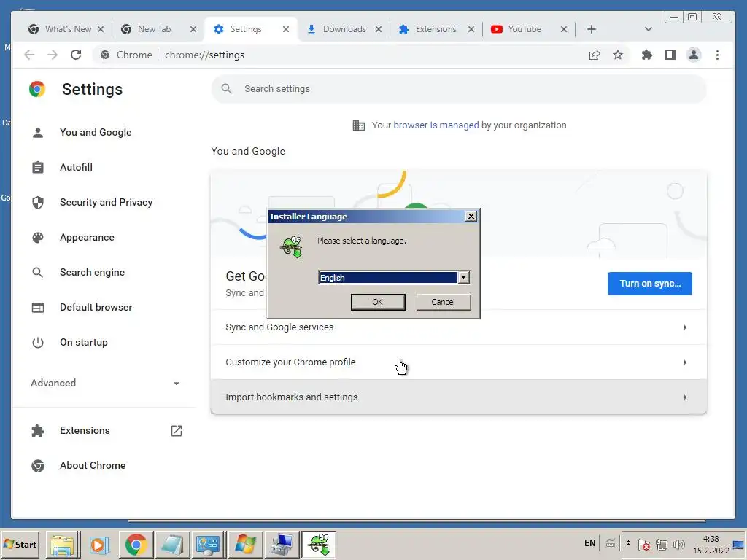Click the installer chameleon taskbar icon
The width and height of the screenshot is (747, 560).
coord(319,545)
